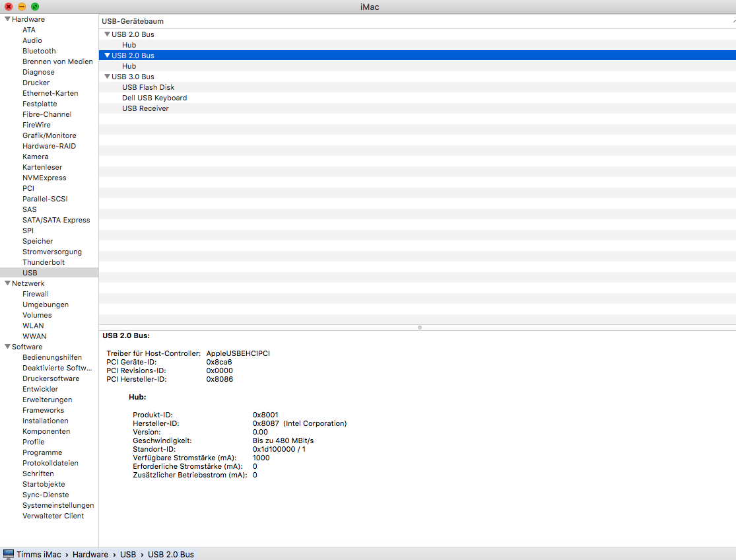Collapse the first USB 2.0 Bus triangle

[107, 34]
